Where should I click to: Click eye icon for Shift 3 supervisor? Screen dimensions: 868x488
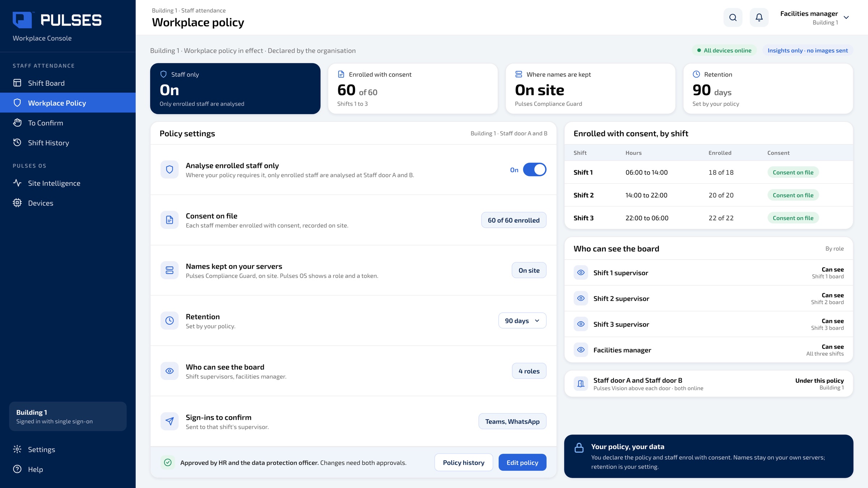581,324
